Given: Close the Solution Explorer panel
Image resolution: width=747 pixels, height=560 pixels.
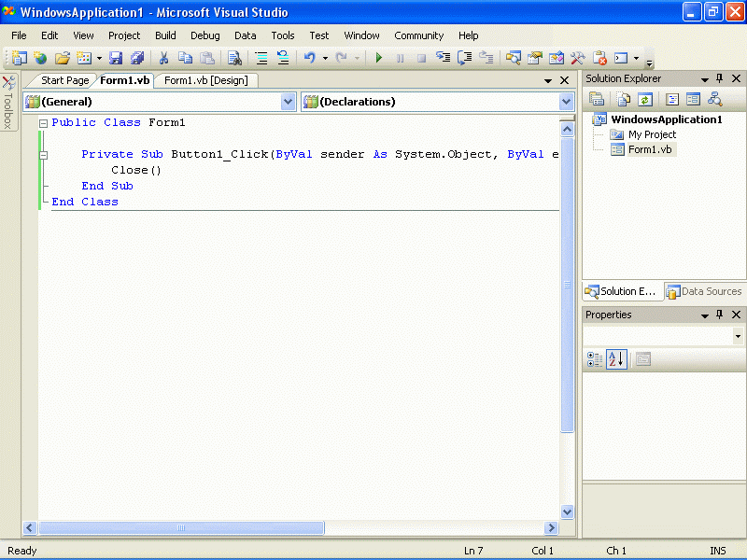Looking at the screenshot, I should pyautogui.click(x=736, y=78).
